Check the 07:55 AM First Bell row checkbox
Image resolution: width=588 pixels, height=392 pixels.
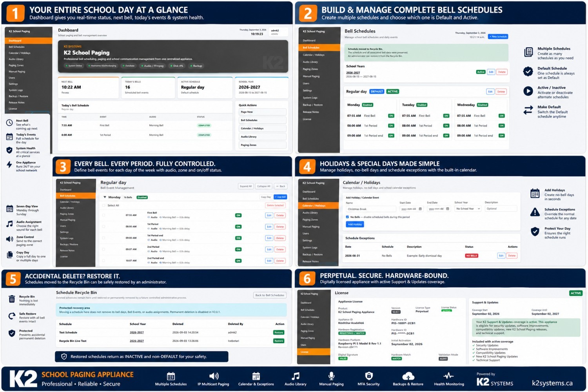pyautogui.click(x=104, y=215)
